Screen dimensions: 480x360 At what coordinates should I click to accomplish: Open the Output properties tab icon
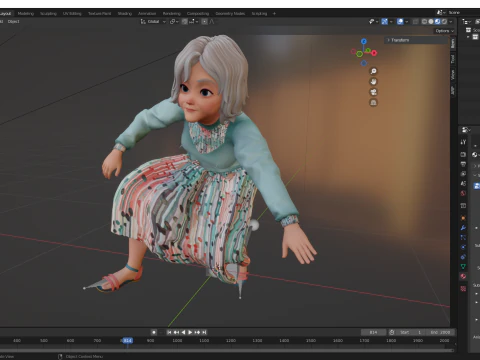click(463, 164)
